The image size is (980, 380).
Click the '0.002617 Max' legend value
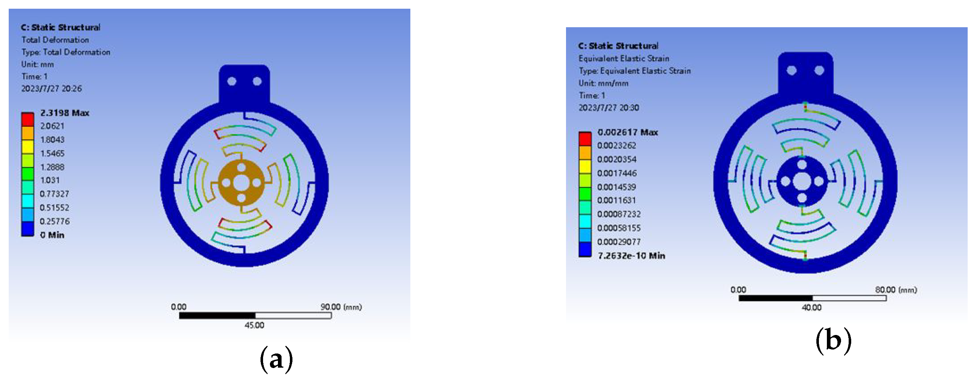[x=628, y=132]
